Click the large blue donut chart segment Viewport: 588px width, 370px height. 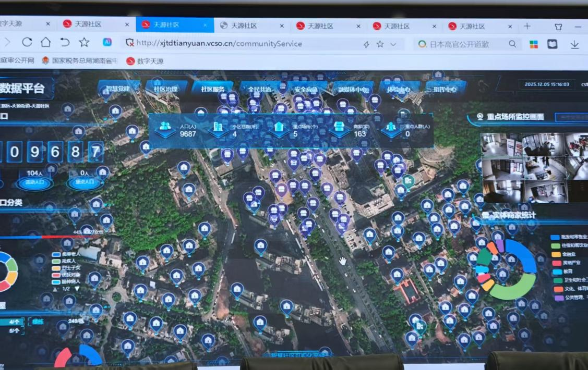click(526, 255)
